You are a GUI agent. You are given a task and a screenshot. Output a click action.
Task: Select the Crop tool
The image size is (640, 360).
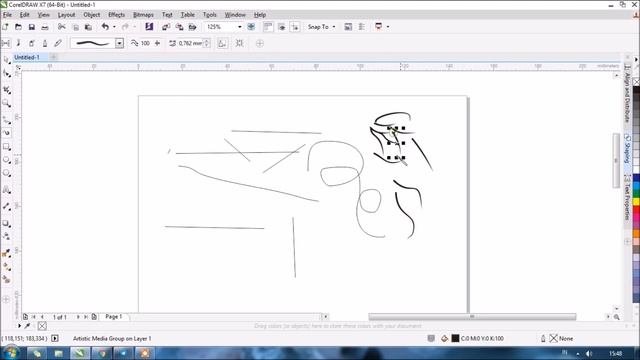pyautogui.click(x=7, y=90)
